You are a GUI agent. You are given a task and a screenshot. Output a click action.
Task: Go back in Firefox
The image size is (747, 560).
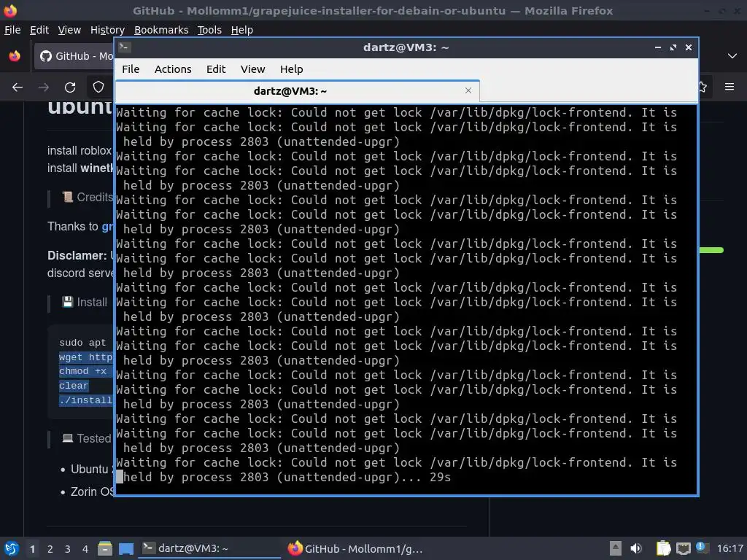(x=18, y=87)
